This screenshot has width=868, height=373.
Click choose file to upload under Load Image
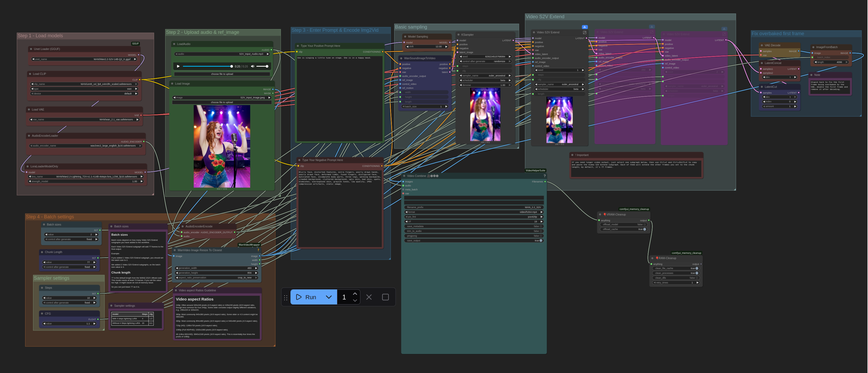point(222,102)
